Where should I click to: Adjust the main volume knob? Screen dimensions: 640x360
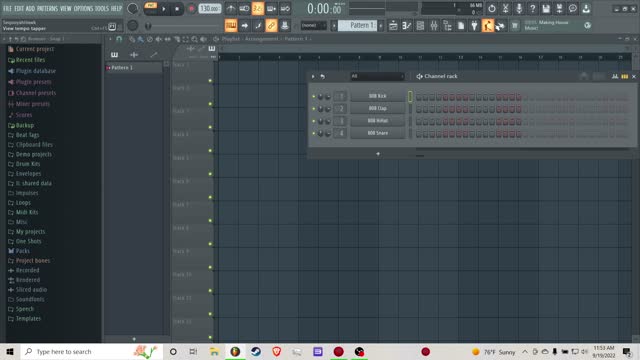point(133,8)
